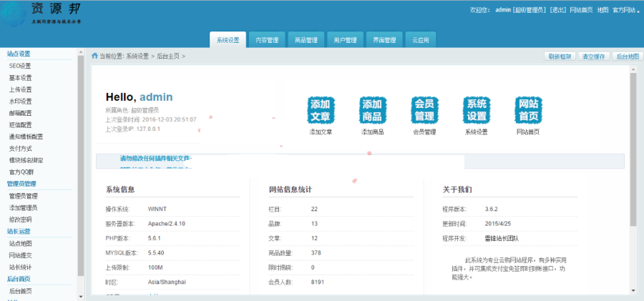Viewport: 644px width, 301px height.
Task: Select 水印设置 in the sidebar
Action: click(x=20, y=102)
